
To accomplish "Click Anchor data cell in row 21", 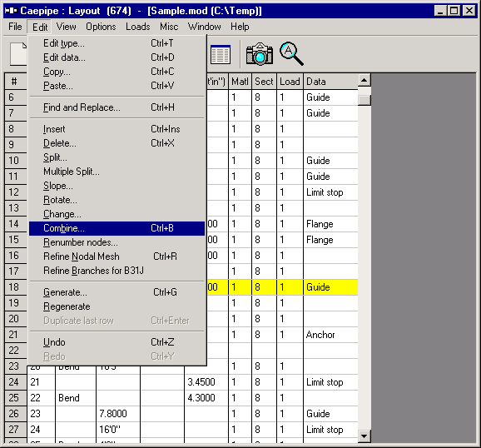I will [x=330, y=335].
